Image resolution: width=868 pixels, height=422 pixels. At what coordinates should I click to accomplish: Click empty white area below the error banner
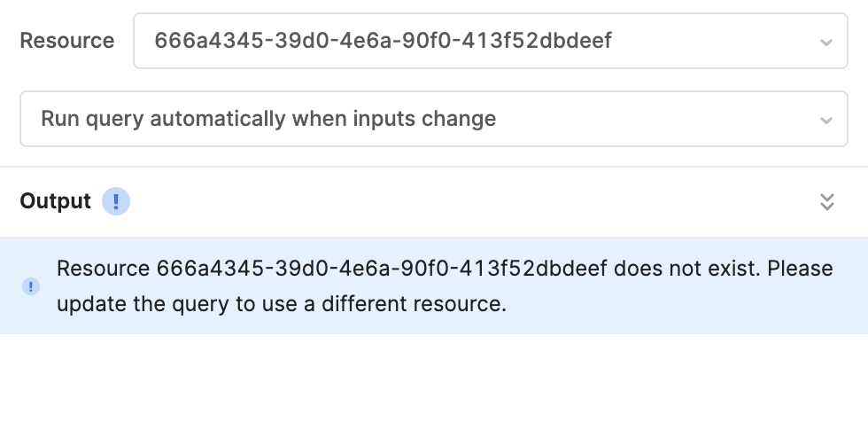click(x=434, y=378)
